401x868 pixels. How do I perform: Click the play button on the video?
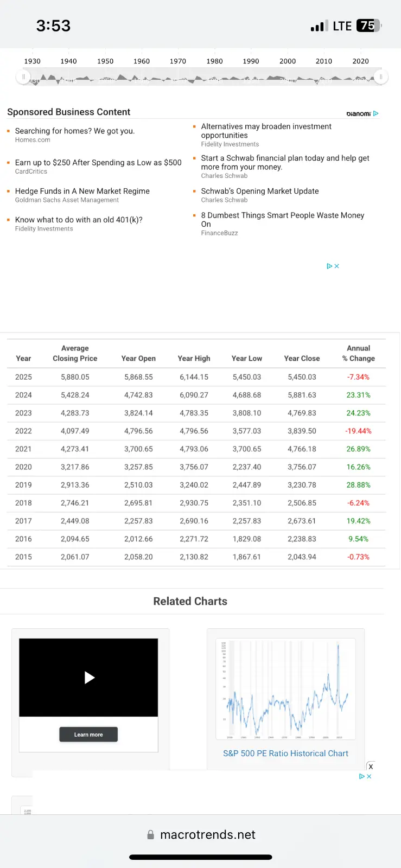90,677
